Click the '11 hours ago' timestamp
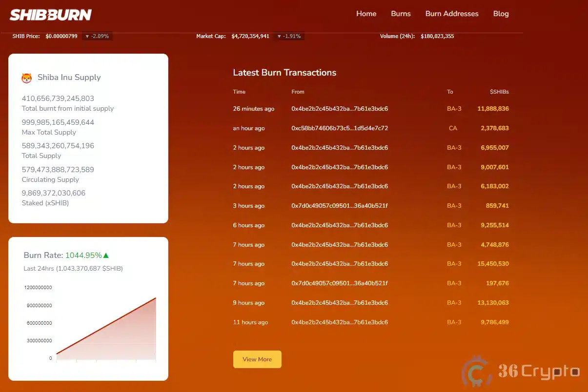This screenshot has width=588, height=392. pos(250,322)
